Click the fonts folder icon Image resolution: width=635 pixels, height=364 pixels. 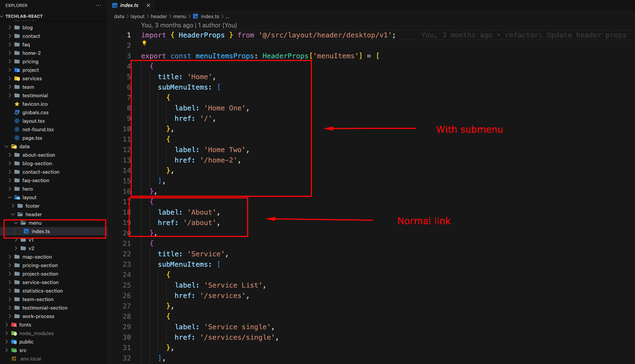click(x=14, y=325)
